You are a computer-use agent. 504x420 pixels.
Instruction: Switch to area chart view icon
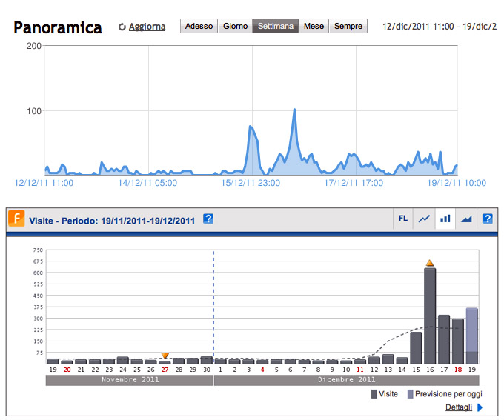(x=466, y=219)
